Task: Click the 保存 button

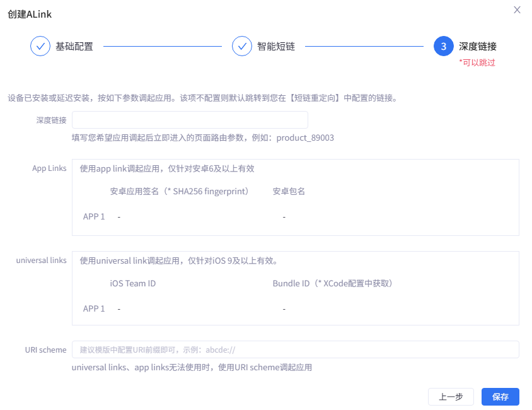Action: coord(500,397)
